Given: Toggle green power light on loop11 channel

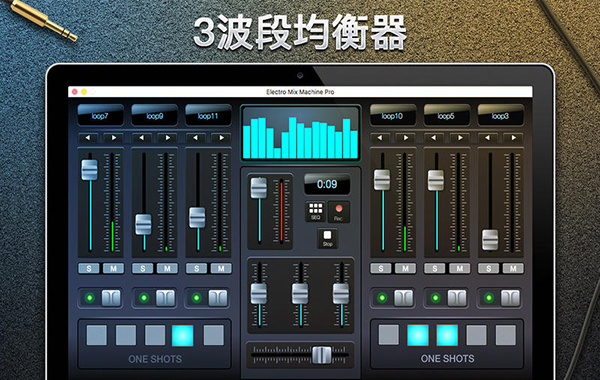Looking at the screenshot, I should [x=197, y=298].
